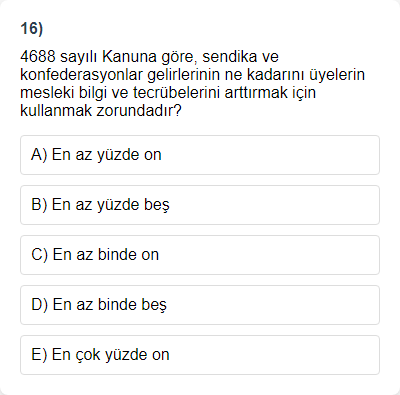Mark 'En az binde beş' as the answer
The height and width of the screenshot is (395, 400).
[200, 305]
